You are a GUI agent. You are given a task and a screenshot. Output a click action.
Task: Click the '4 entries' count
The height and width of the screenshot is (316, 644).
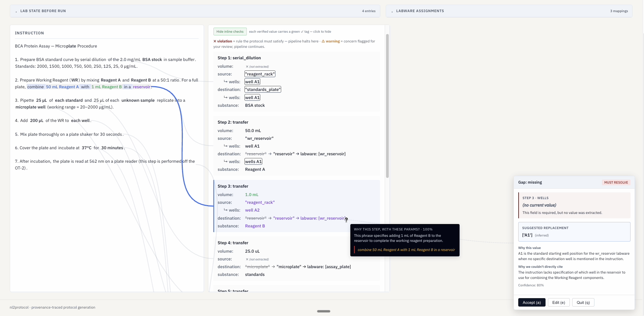(x=369, y=11)
